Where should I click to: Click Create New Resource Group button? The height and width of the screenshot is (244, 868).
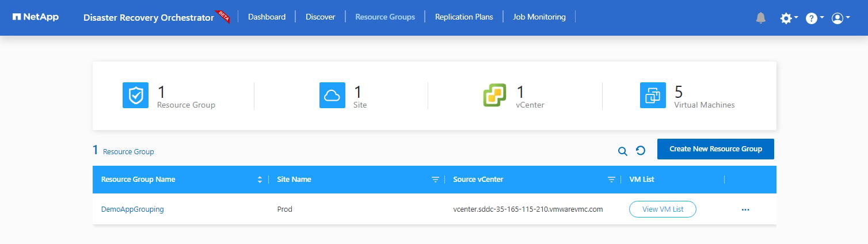point(715,148)
